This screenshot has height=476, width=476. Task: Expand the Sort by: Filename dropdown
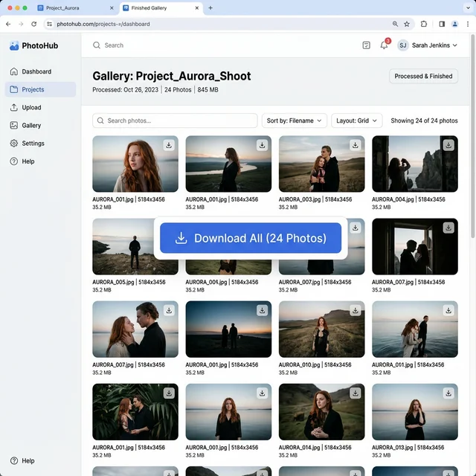pyautogui.click(x=295, y=120)
